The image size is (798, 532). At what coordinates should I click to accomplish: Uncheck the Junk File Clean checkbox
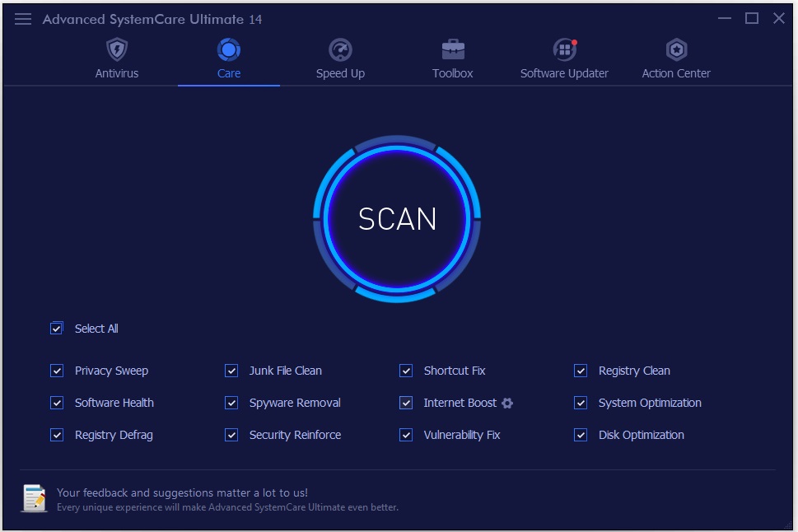(x=231, y=371)
